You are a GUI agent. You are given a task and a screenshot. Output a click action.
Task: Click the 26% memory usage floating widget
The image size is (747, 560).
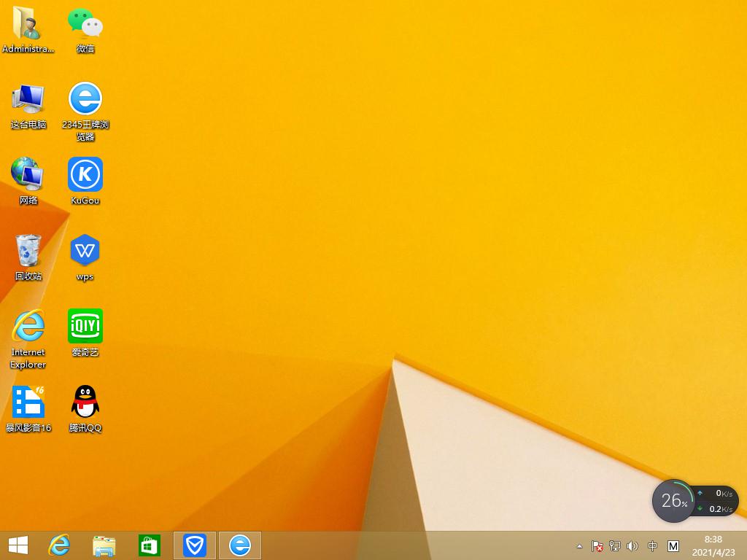pos(673,500)
